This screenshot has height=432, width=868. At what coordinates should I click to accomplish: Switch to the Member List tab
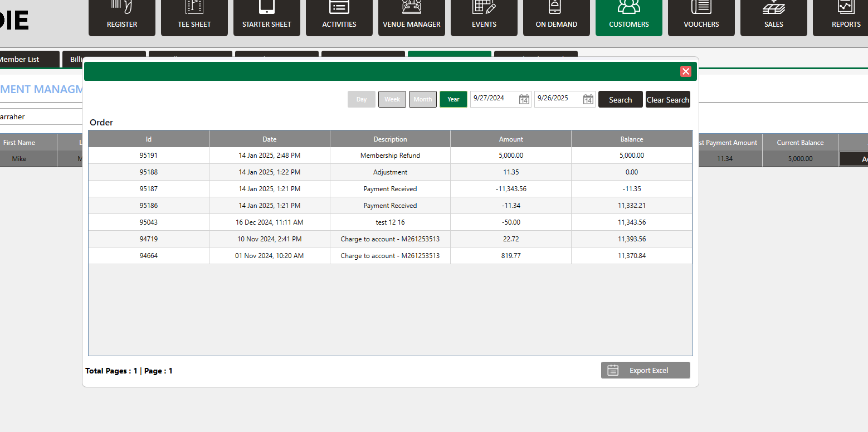pyautogui.click(x=22, y=59)
